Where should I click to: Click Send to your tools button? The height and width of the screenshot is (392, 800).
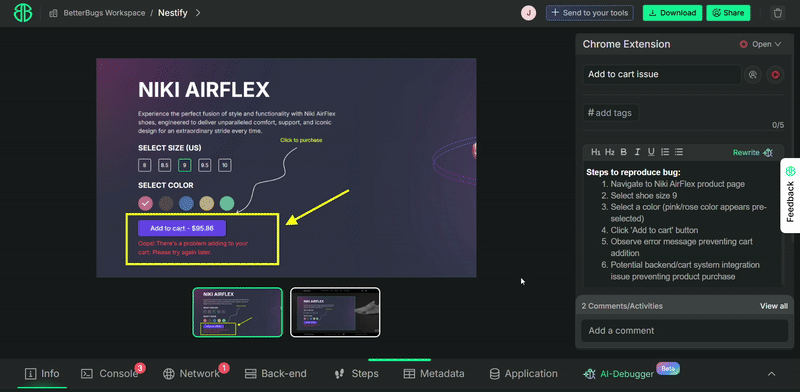(589, 13)
